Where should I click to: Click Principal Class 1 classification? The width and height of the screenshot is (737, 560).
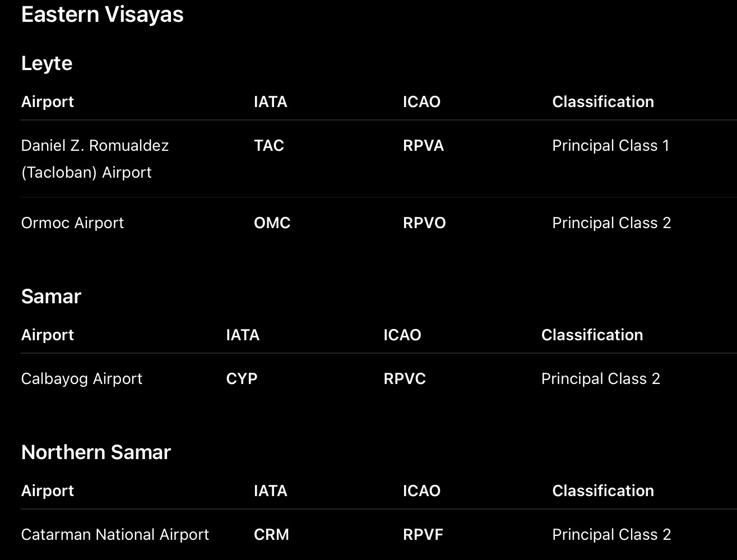click(x=610, y=146)
